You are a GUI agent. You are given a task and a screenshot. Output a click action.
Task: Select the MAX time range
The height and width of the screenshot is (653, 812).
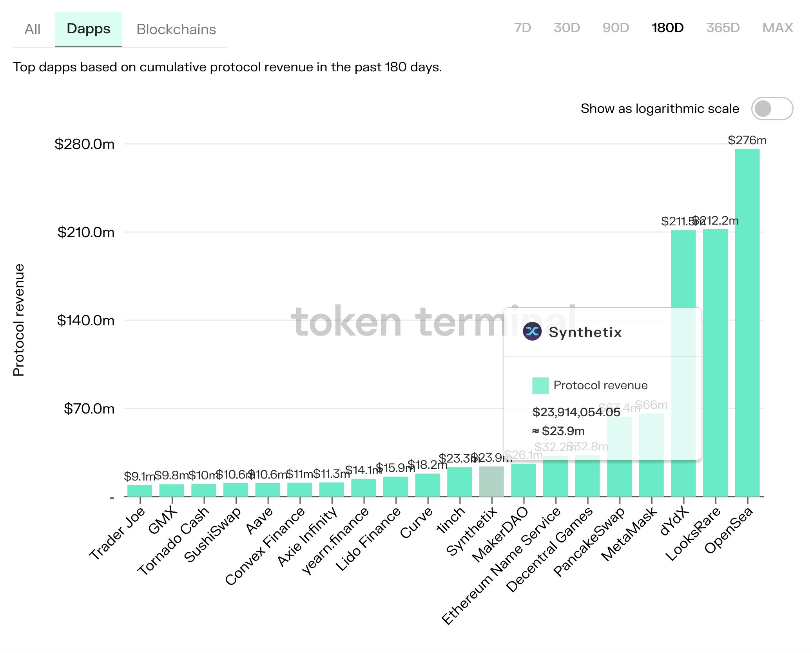[778, 28]
